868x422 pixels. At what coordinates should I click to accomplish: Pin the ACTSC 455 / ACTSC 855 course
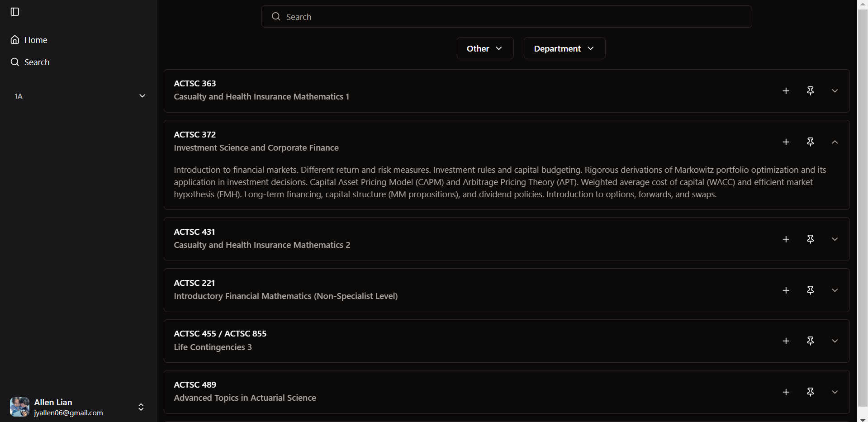[x=811, y=341]
